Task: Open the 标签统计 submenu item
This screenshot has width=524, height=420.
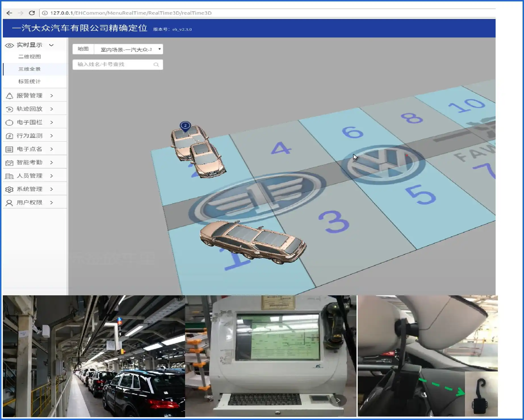Action: tap(30, 82)
